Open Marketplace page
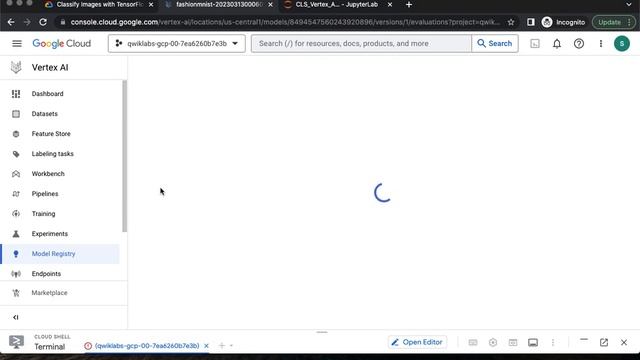Image resolution: width=640 pixels, height=360 pixels. point(49,293)
